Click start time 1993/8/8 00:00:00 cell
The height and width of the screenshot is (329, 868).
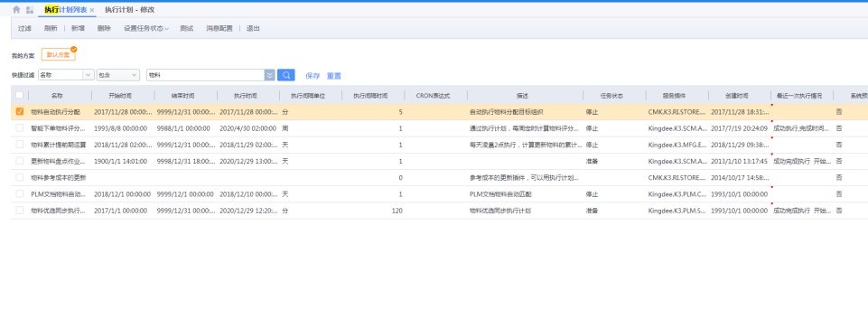click(x=121, y=128)
